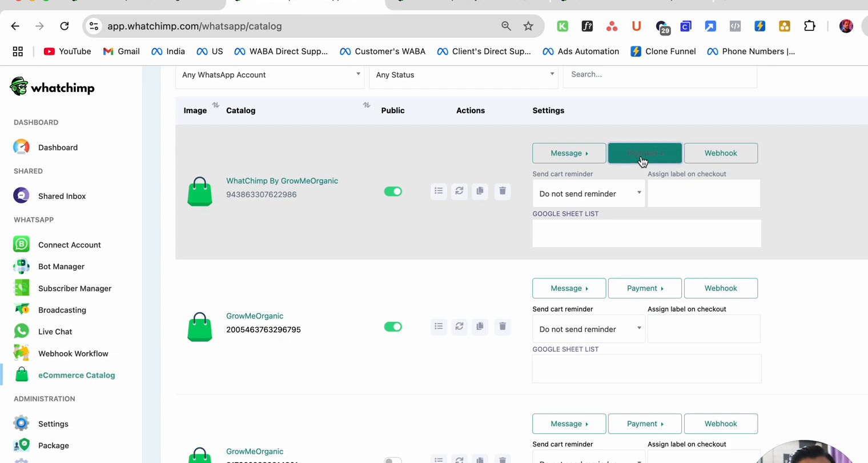Click Webhook button for catalog 2005463763296795
The image size is (868, 463).
pos(721,289)
